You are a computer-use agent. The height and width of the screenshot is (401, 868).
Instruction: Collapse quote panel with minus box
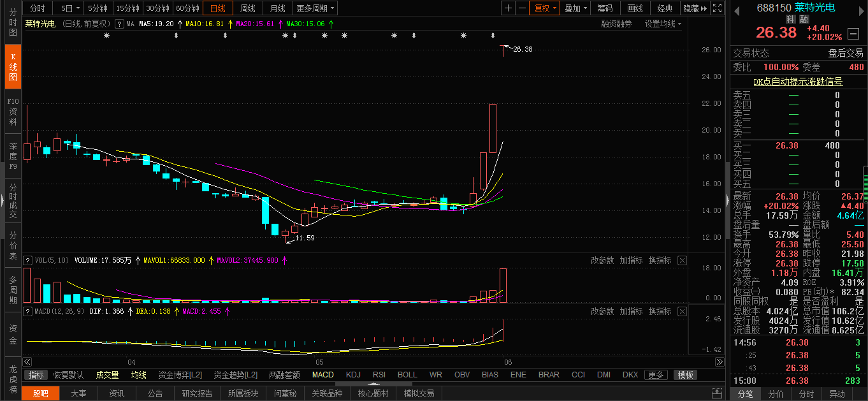(x=853, y=34)
